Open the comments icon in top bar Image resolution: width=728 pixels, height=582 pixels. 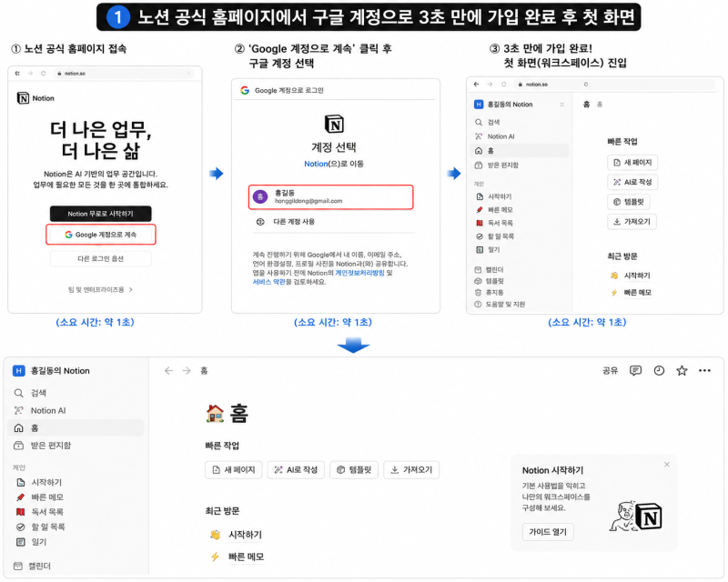(635, 370)
